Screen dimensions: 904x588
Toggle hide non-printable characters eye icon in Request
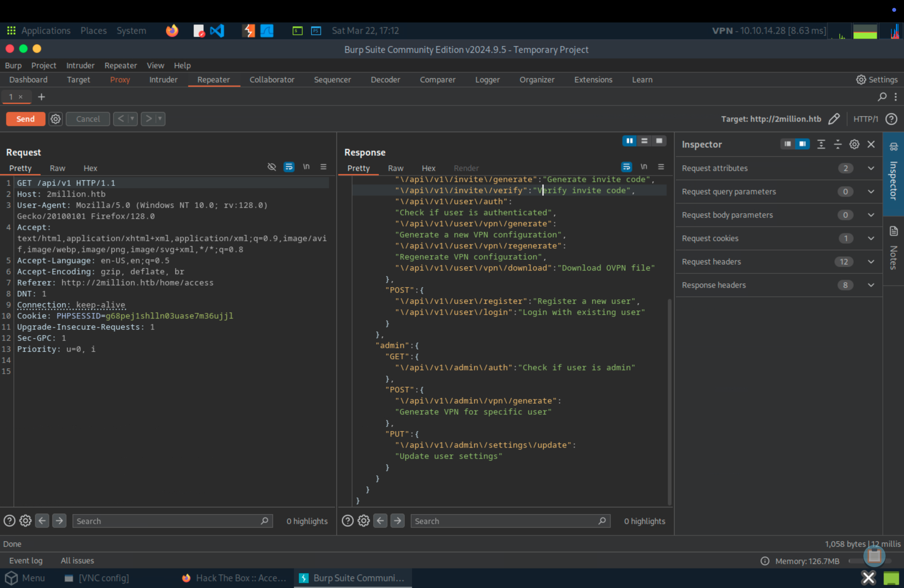pyautogui.click(x=272, y=167)
